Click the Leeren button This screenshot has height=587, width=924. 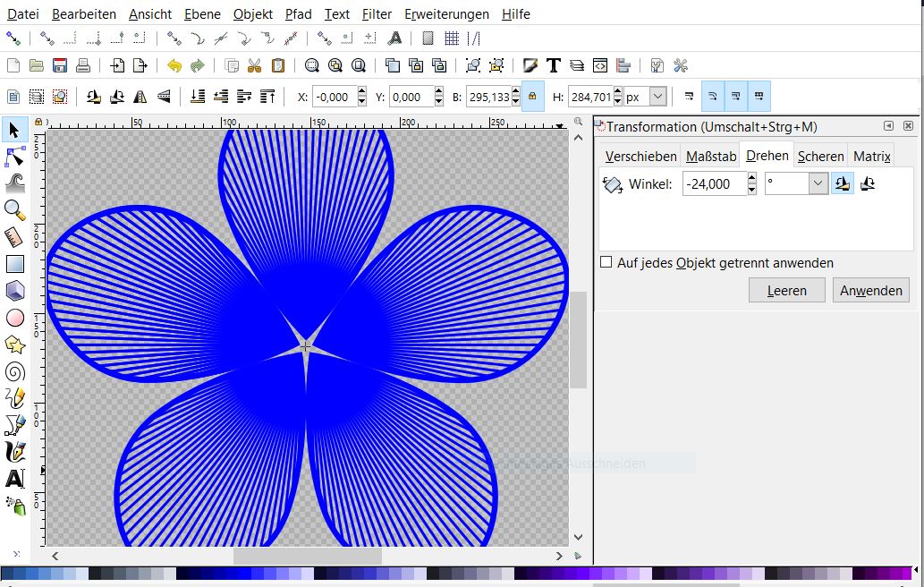[786, 290]
